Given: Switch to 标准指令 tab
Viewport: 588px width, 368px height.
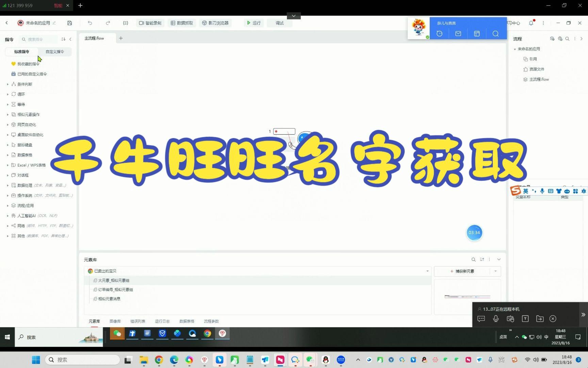Looking at the screenshot, I should pyautogui.click(x=22, y=51).
